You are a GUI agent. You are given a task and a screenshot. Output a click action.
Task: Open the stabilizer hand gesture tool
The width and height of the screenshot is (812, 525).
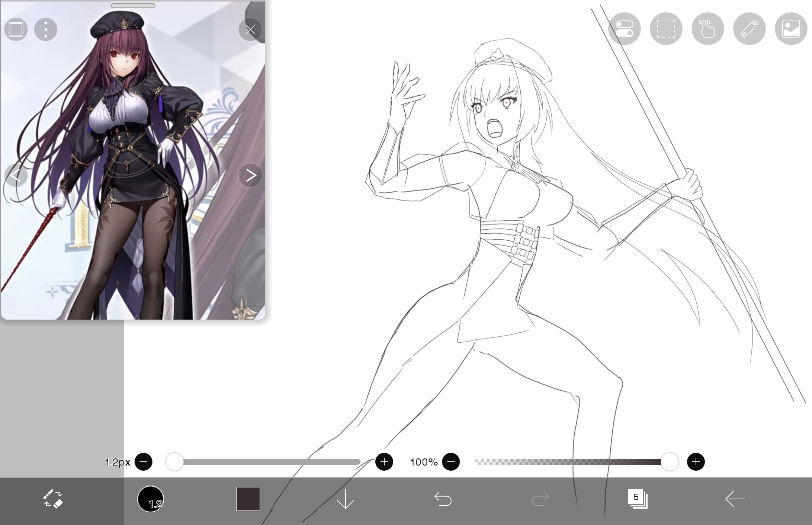[x=708, y=29]
